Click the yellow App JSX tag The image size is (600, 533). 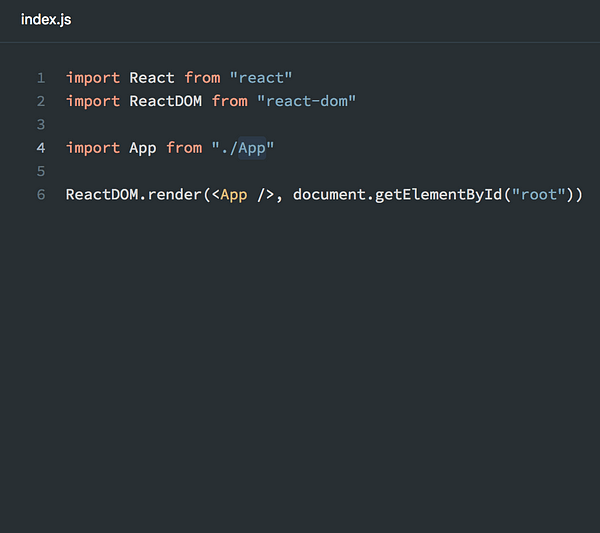pyautogui.click(x=234, y=196)
